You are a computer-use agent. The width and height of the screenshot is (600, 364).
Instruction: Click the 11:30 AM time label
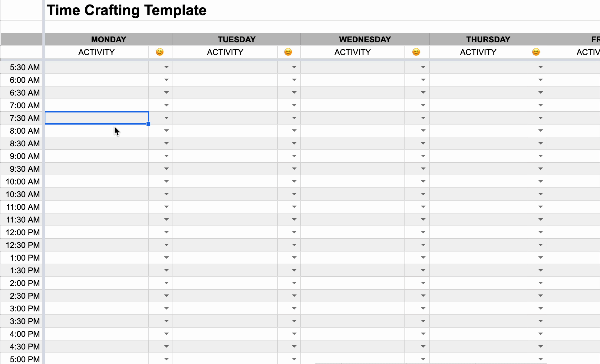tap(23, 219)
